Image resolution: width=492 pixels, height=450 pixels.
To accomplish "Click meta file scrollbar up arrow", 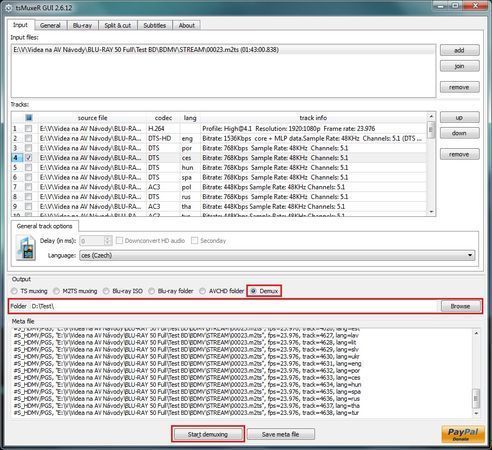I will (x=476, y=333).
